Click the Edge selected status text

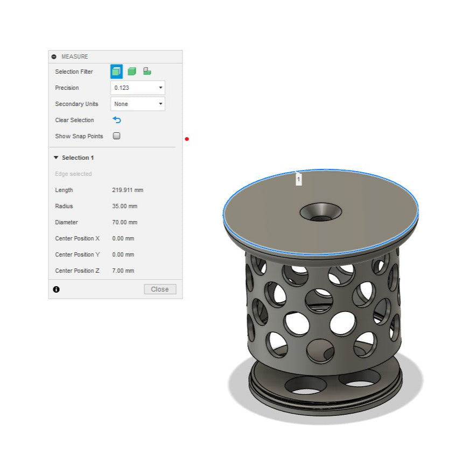[x=73, y=174]
